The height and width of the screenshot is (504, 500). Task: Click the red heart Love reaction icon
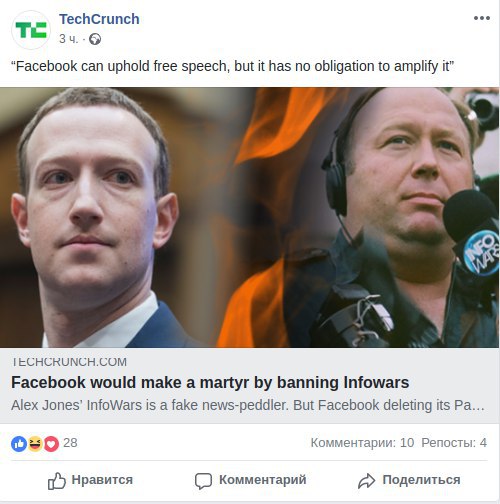tap(51, 444)
